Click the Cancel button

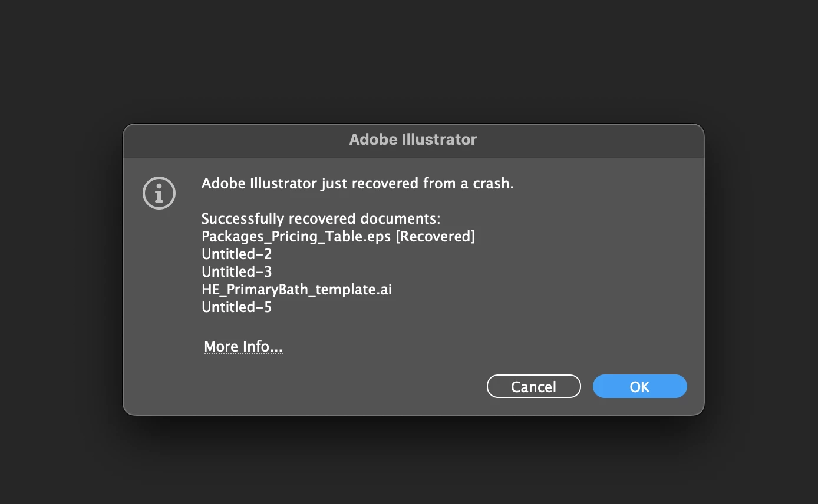click(533, 386)
